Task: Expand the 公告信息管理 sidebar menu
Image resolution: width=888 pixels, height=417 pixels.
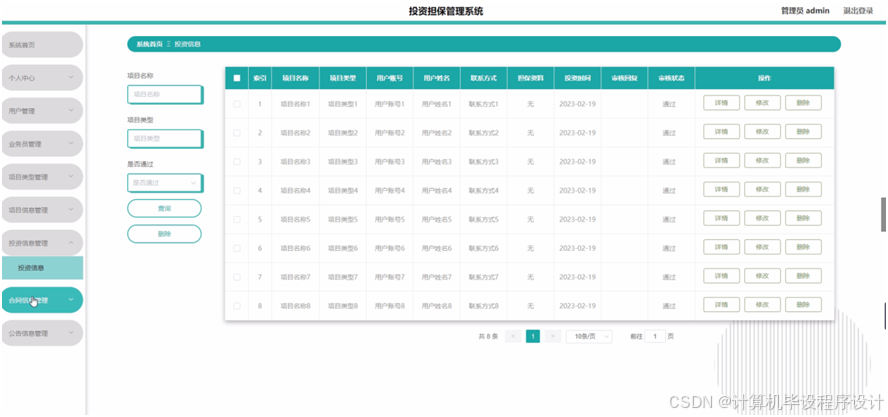Action: 42,334
